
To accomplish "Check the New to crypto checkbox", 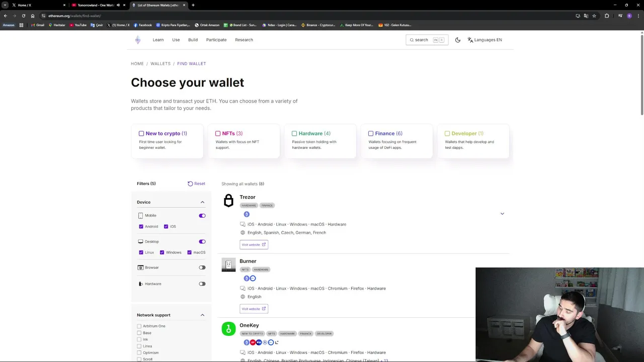I will point(141,133).
